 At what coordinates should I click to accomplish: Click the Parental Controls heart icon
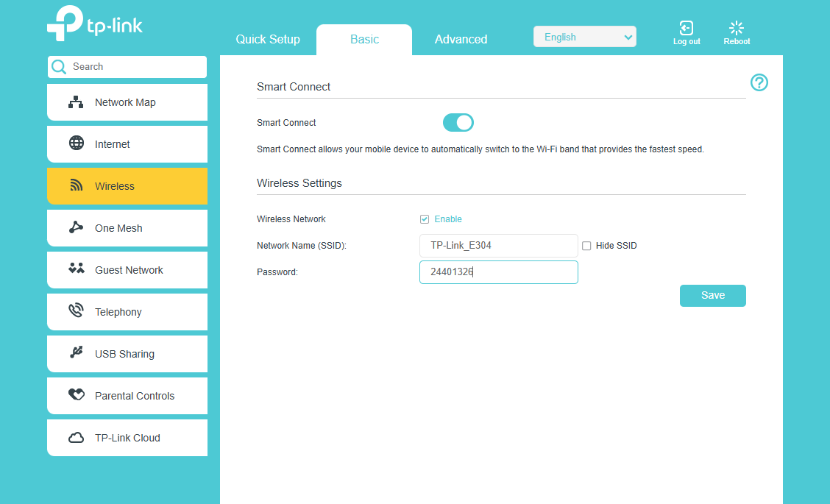(x=76, y=395)
